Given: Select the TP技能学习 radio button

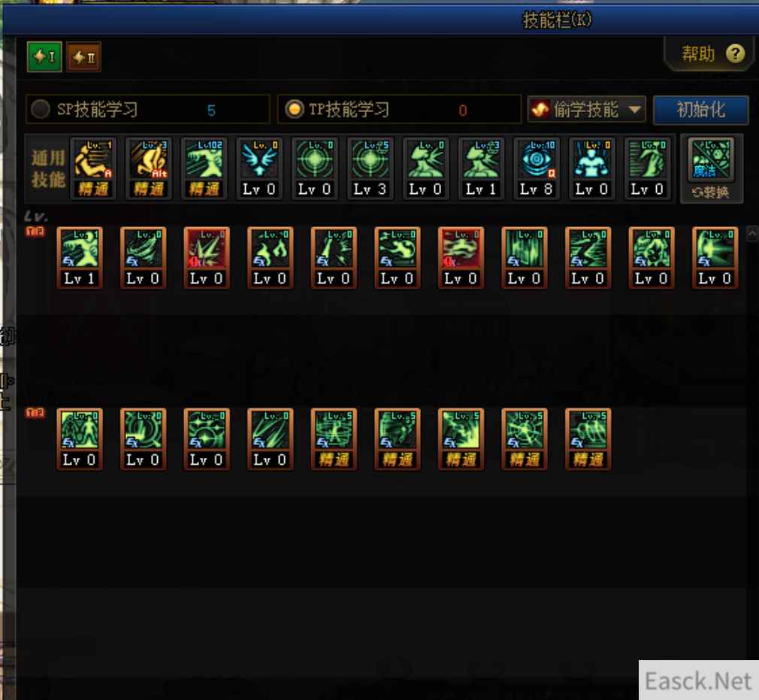Looking at the screenshot, I should [x=295, y=109].
